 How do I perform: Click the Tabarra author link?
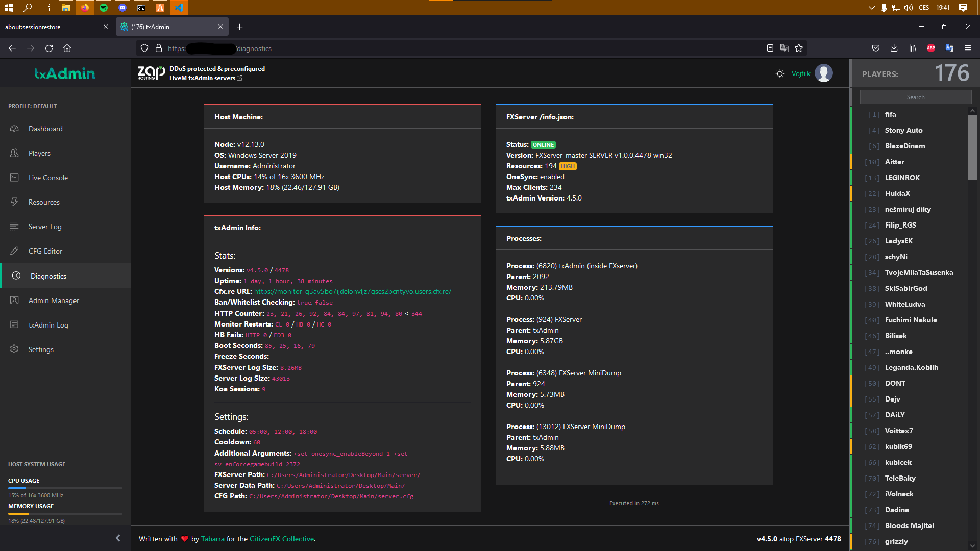pyautogui.click(x=212, y=539)
